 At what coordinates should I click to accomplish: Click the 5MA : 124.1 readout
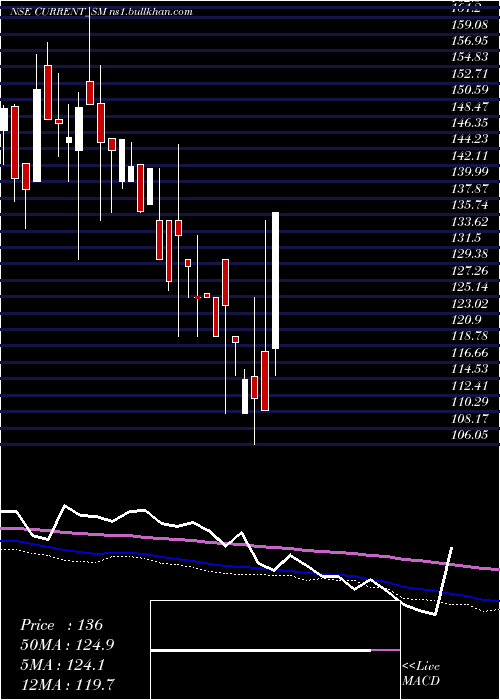coord(62,665)
